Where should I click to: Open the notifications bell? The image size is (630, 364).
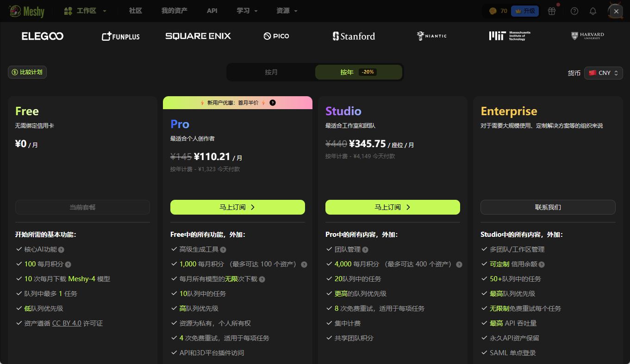[593, 11]
